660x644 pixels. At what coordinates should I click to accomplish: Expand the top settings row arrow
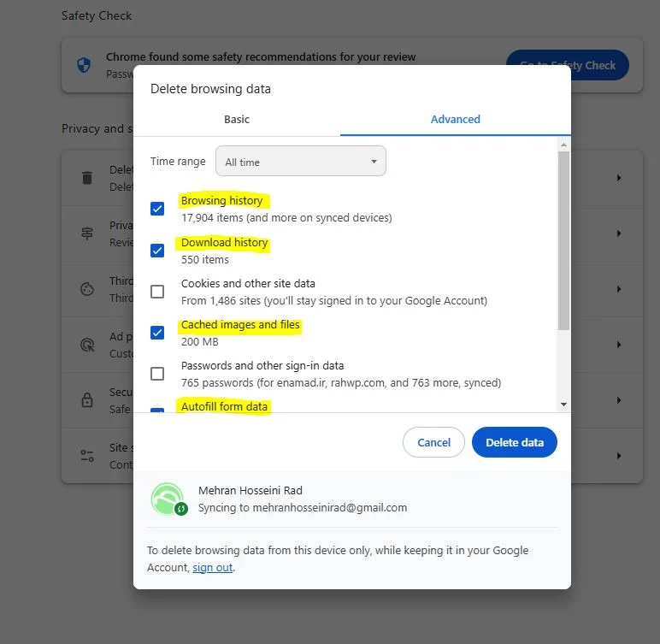coord(619,178)
